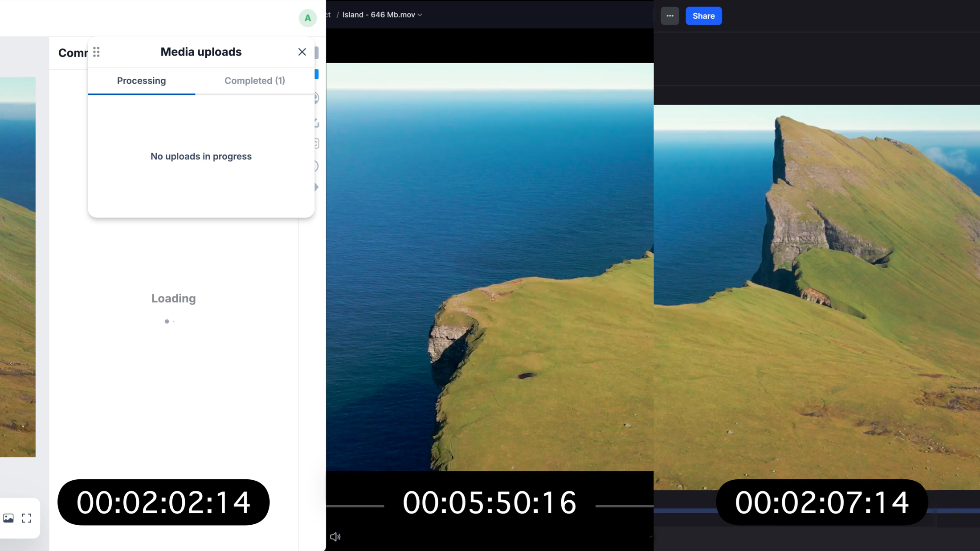Click the image icon in bottom-left toolbar

pyautogui.click(x=8, y=518)
